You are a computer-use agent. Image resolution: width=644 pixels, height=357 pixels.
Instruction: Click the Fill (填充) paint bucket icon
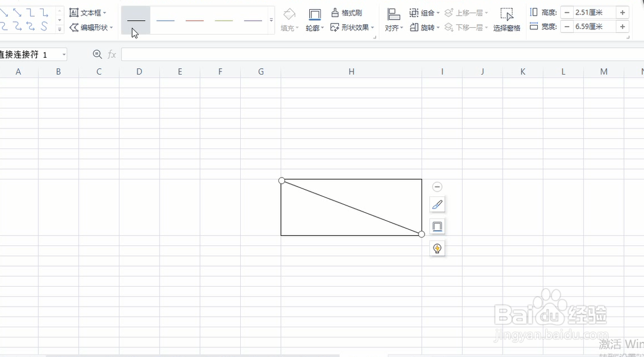click(x=289, y=14)
